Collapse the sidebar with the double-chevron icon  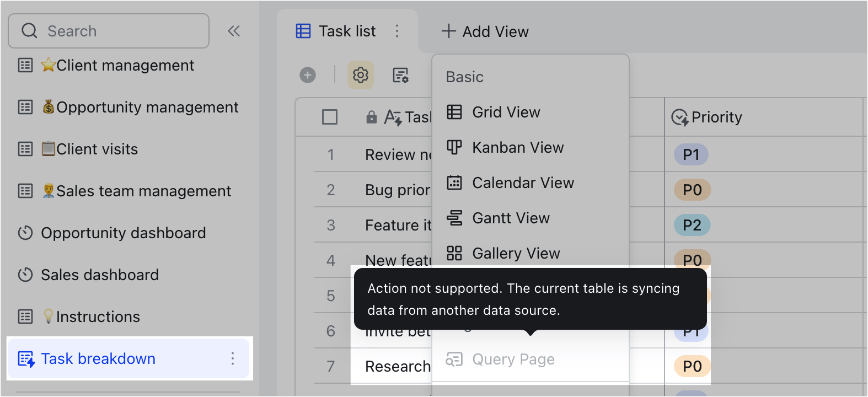[x=234, y=31]
